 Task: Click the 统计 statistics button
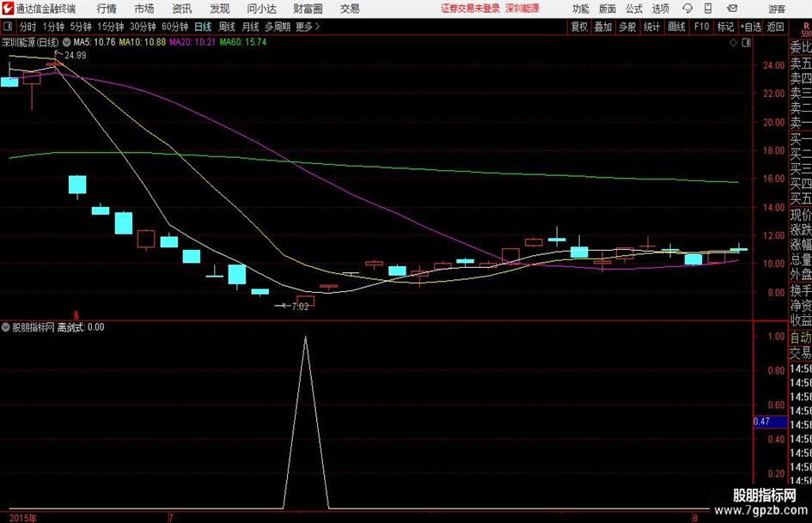652,27
